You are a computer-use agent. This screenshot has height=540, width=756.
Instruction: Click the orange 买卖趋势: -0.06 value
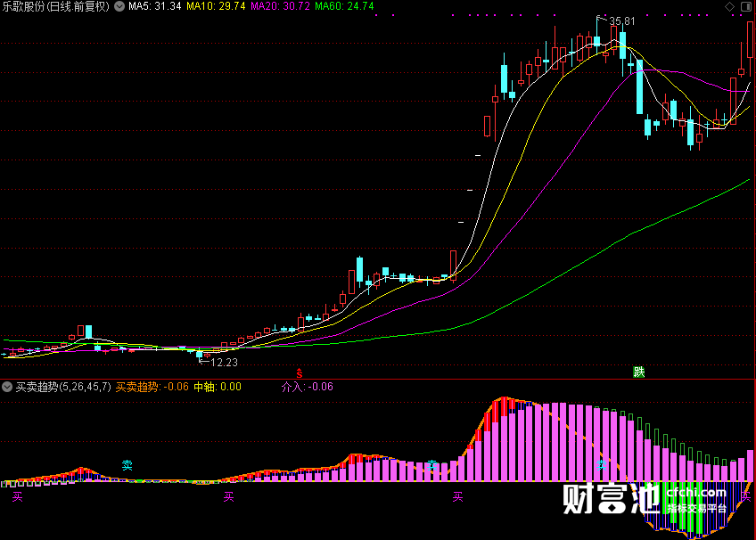[x=152, y=387]
